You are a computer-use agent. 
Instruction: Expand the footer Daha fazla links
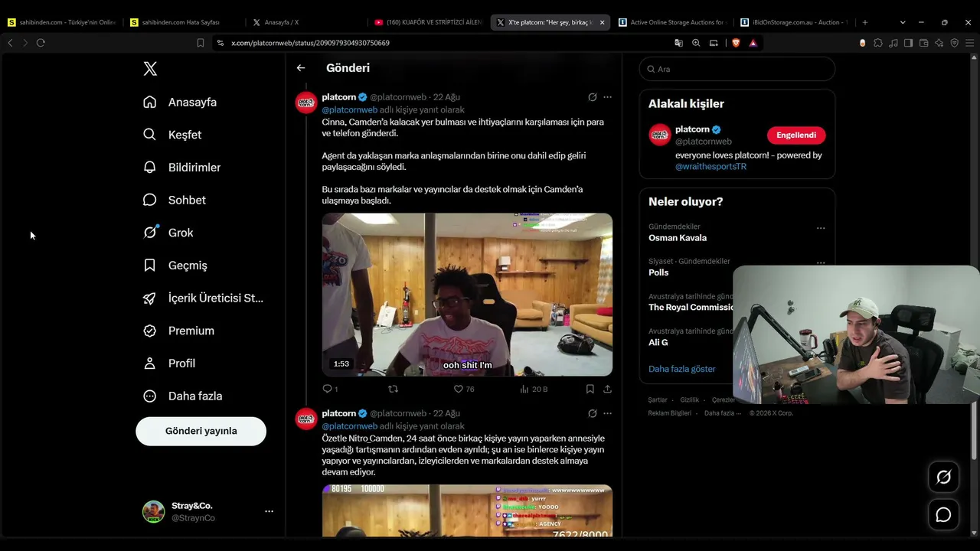(722, 413)
